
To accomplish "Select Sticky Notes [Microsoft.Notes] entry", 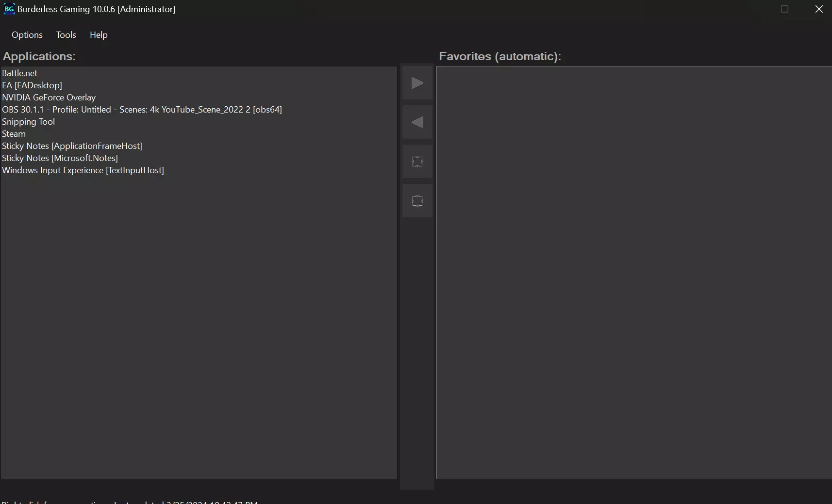I will pyautogui.click(x=199, y=158).
